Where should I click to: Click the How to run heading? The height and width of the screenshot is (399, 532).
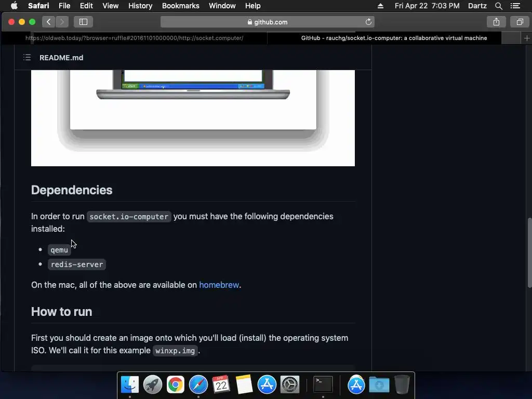click(61, 312)
